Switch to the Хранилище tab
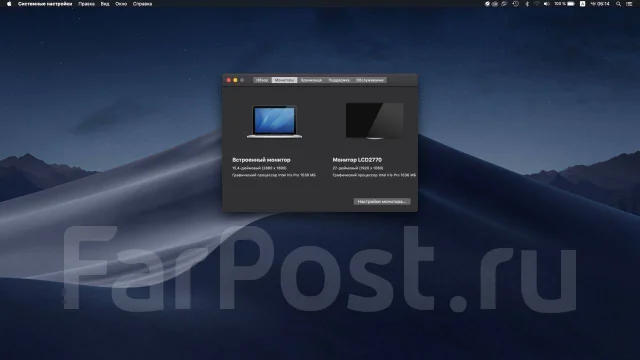The height and width of the screenshot is (360, 640). 311,80
